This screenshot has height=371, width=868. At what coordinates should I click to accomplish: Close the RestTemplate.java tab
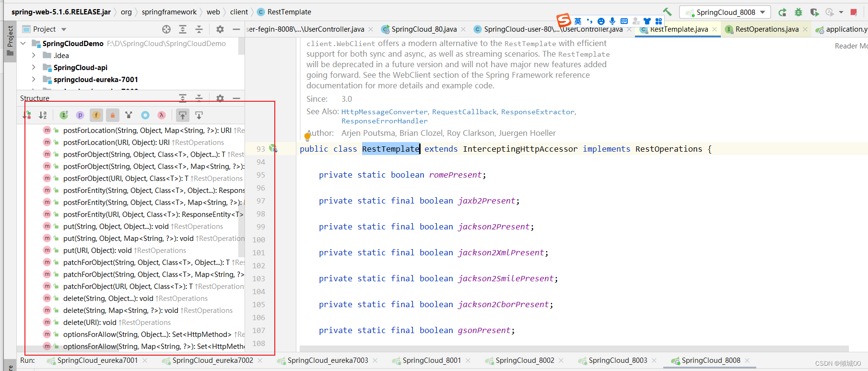pyautogui.click(x=715, y=29)
